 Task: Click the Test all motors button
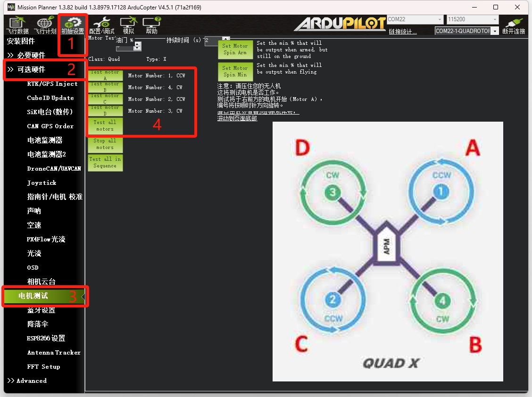click(105, 125)
